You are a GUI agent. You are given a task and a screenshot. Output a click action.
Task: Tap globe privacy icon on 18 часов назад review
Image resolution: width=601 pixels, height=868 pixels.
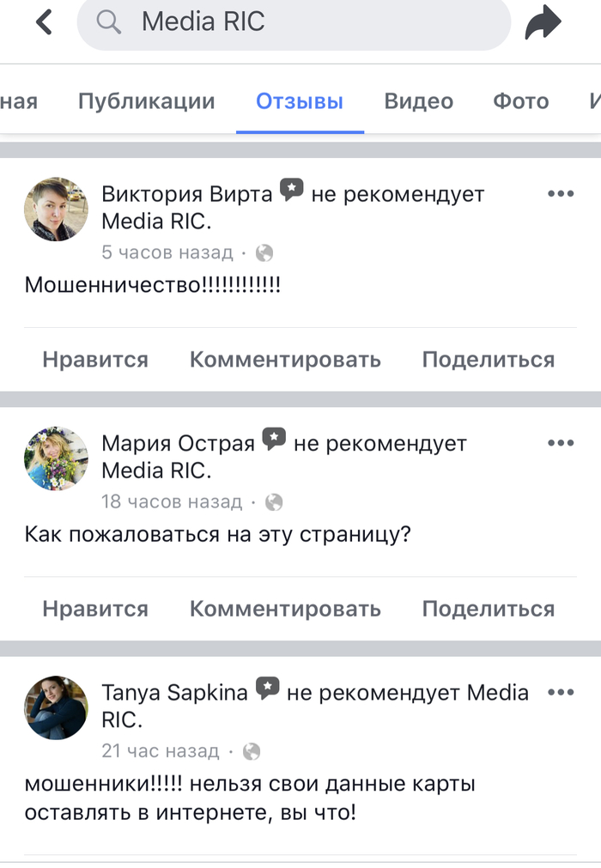tap(274, 501)
